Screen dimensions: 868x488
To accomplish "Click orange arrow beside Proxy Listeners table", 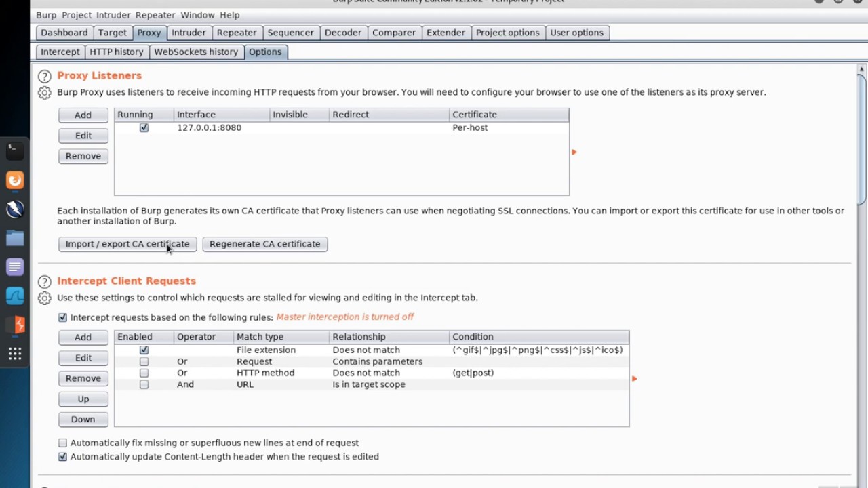I will pos(574,152).
